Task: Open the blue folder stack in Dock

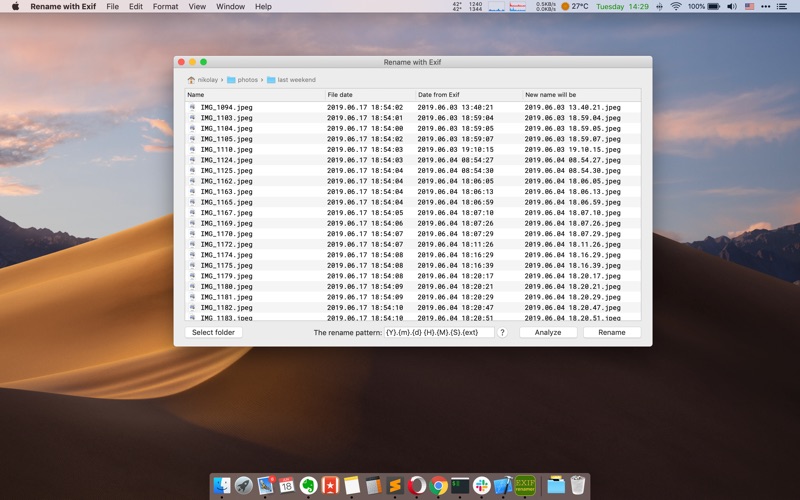Action: coord(556,485)
